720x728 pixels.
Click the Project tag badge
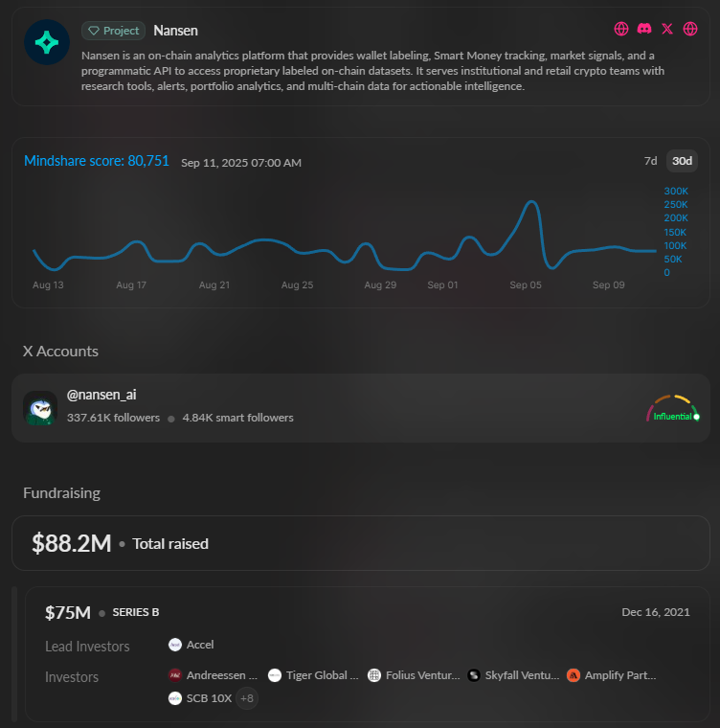(114, 31)
